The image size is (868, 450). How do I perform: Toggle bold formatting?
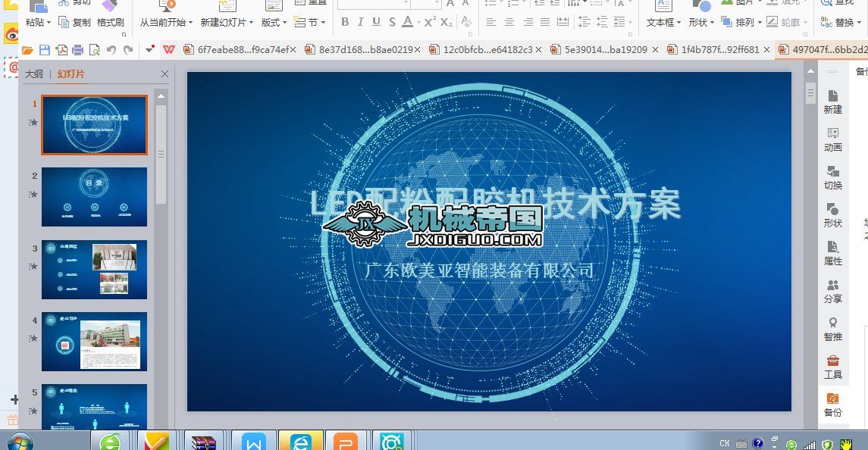click(x=345, y=22)
